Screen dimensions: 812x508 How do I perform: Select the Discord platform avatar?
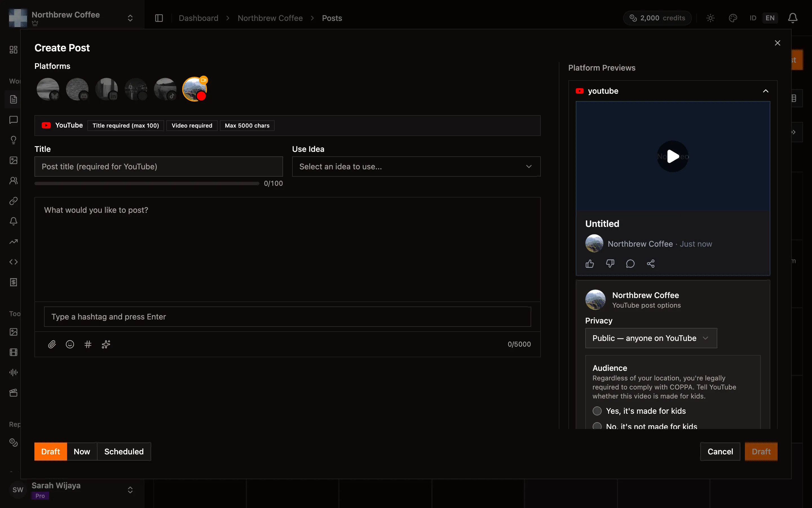(x=77, y=89)
